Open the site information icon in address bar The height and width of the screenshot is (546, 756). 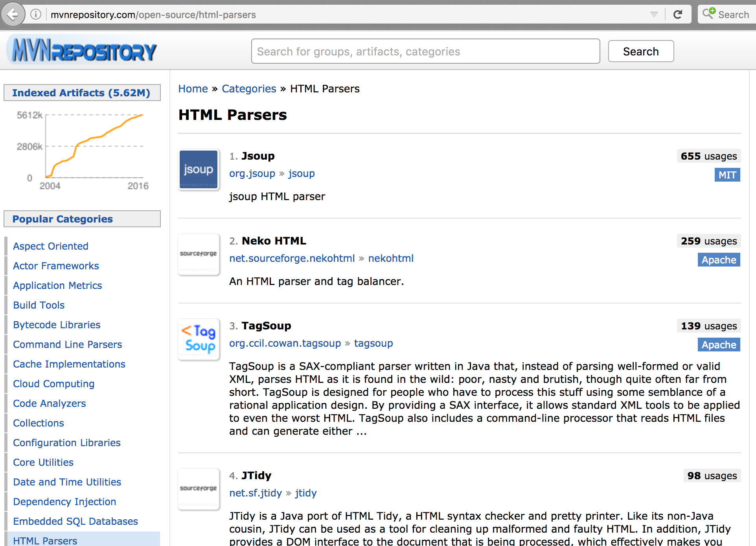tap(36, 15)
